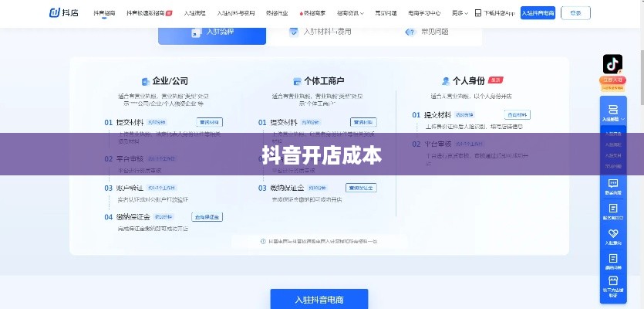Expand the 招商资讯 dropdown menu
This screenshot has height=309, width=644.
click(350, 13)
